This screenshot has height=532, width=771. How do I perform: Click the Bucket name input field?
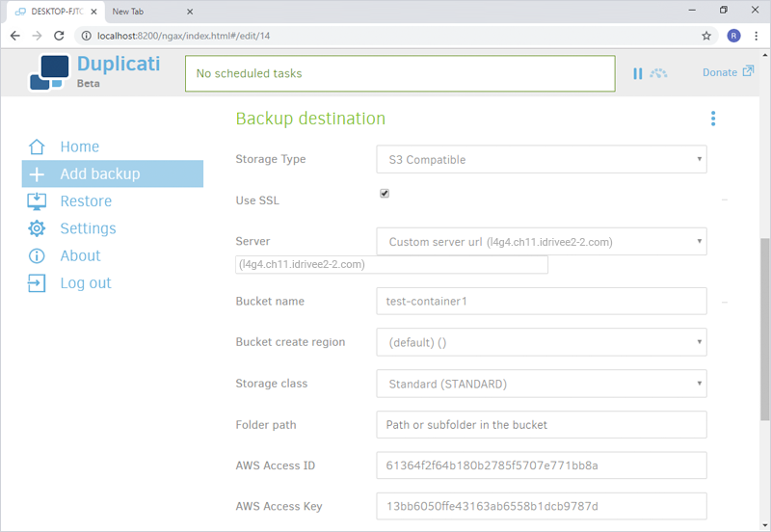[x=542, y=301]
